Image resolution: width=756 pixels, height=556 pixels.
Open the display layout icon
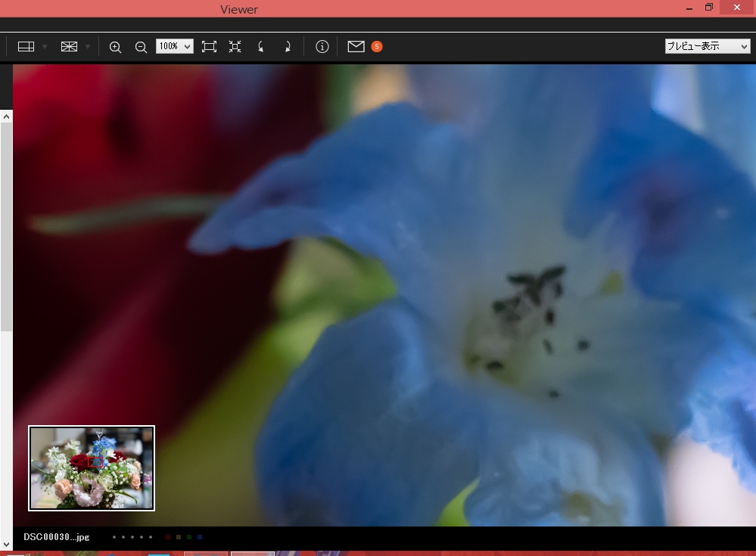tap(26, 47)
